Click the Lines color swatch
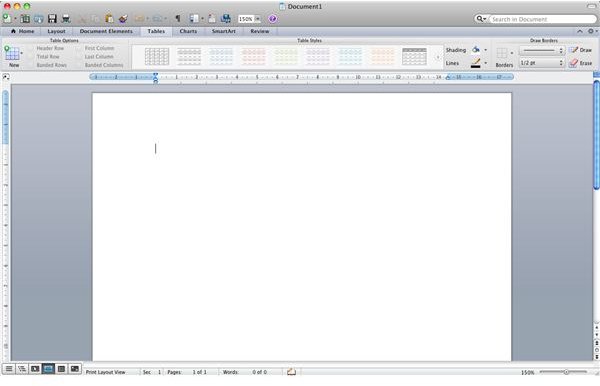Image resolution: width=600 pixels, height=386 pixels. click(x=476, y=63)
